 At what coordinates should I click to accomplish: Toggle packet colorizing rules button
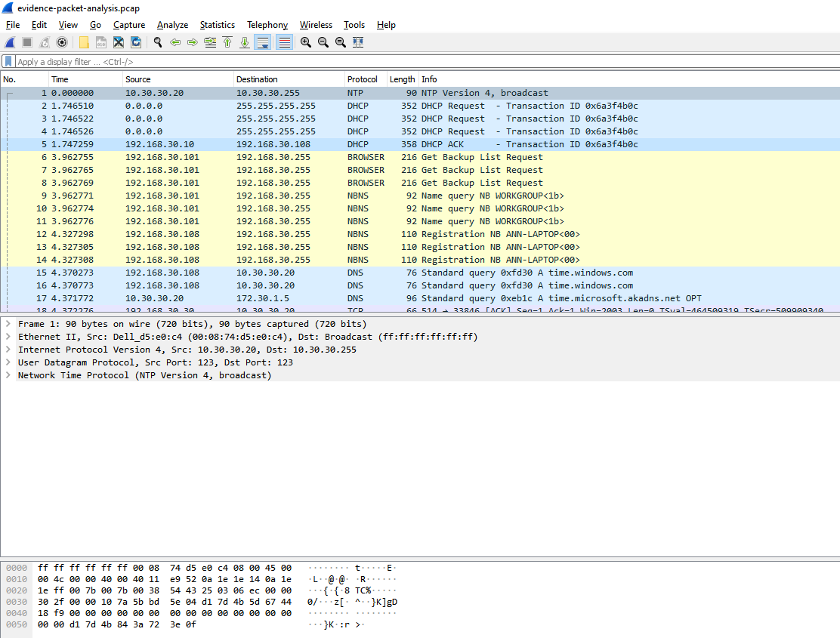pos(285,42)
